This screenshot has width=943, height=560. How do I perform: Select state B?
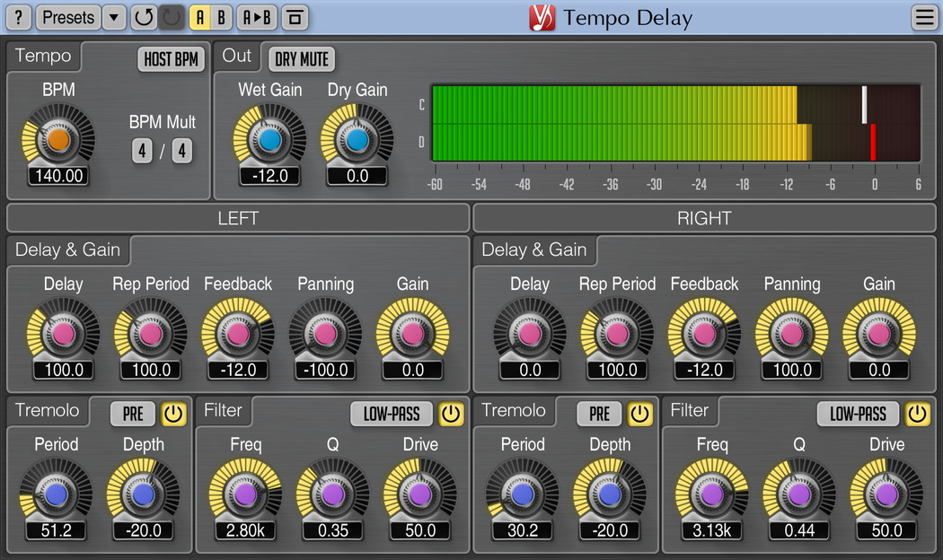(221, 17)
